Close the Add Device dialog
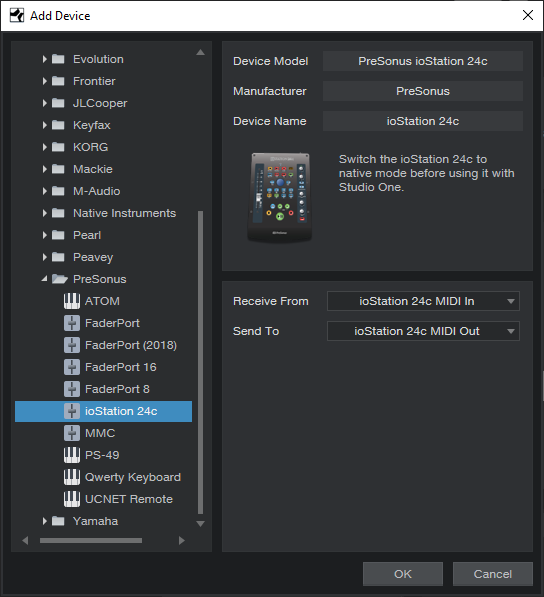Screen dimensions: 544x597 click(528, 15)
